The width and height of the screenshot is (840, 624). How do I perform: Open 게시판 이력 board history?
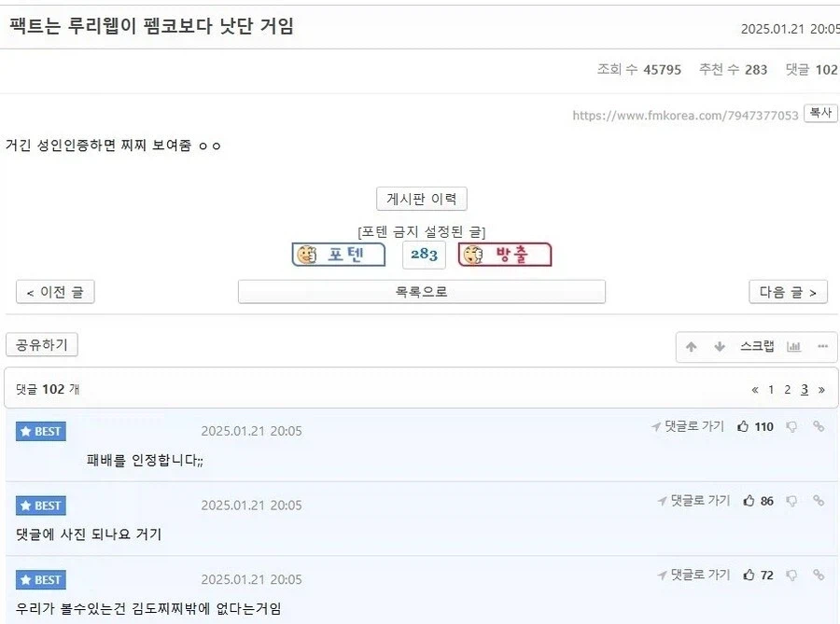click(421, 198)
